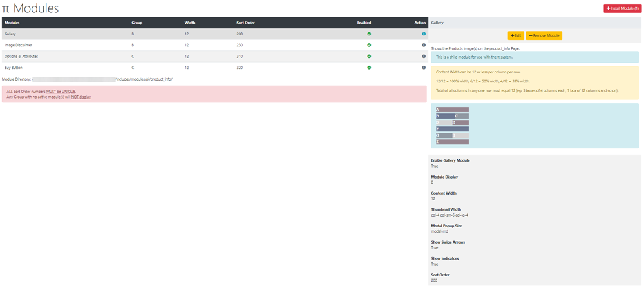The image size is (644, 290).
Task: Open the info icon for Options & Attributes
Action: 424,56
